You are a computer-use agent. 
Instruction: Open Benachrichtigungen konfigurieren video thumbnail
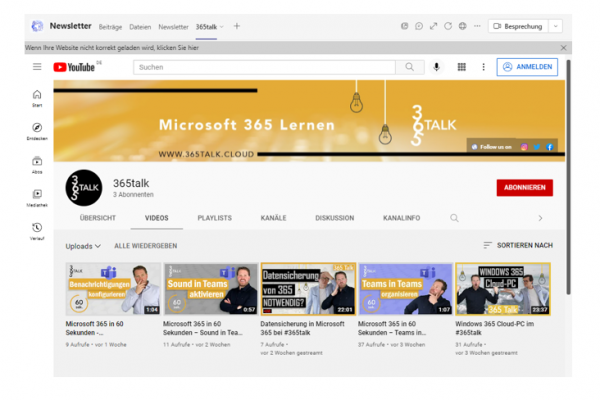point(113,289)
